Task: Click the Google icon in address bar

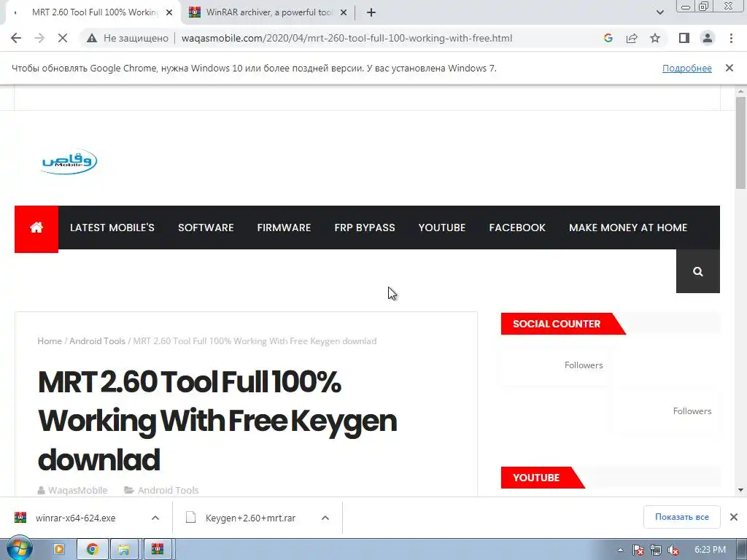Action: (x=608, y=38)
